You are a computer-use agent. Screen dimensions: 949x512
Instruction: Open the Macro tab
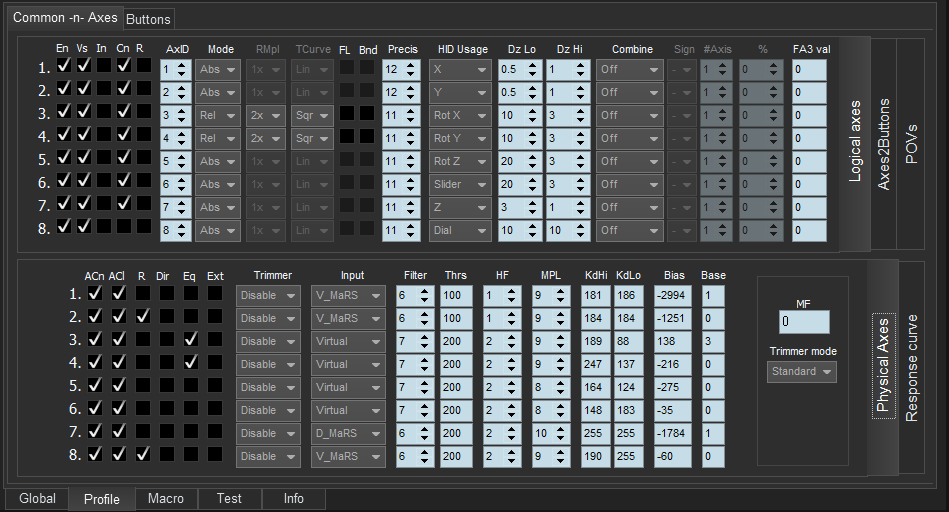[x=165, y=498]
